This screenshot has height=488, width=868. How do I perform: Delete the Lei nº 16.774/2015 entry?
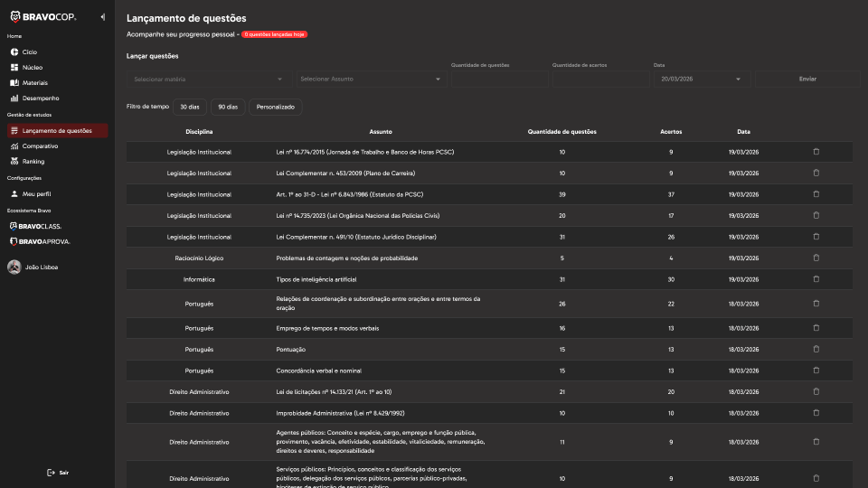(816, 152)
